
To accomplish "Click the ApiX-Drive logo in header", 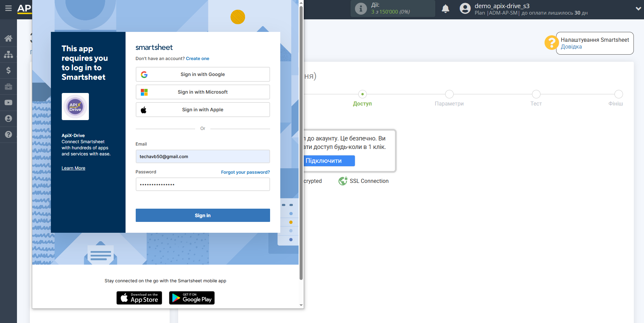I will [24, 8].
